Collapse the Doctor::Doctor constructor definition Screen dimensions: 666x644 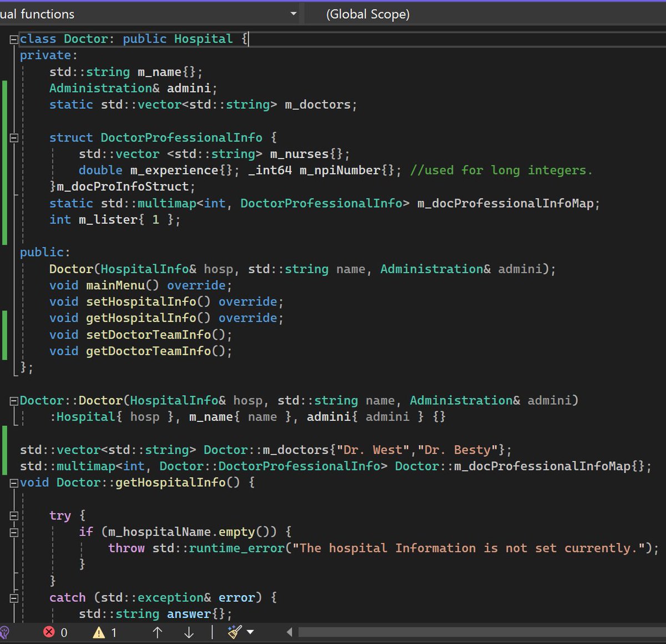(14, 401)
